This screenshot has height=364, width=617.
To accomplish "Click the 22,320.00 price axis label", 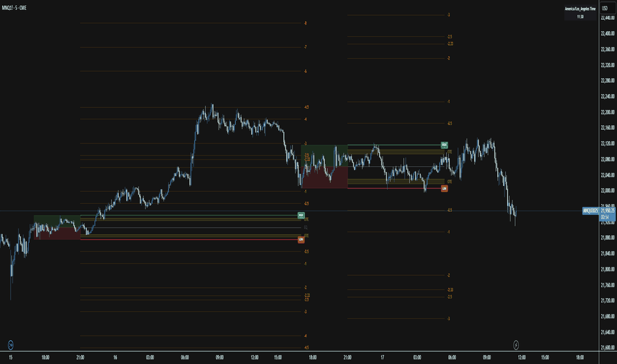I will click(608, 65).
